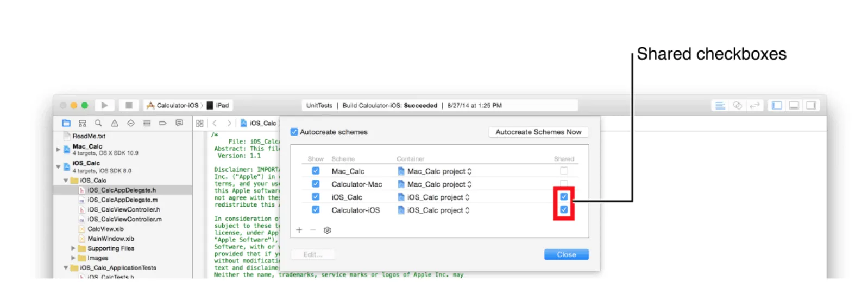Switch to the Standard editor

(720, 105)
